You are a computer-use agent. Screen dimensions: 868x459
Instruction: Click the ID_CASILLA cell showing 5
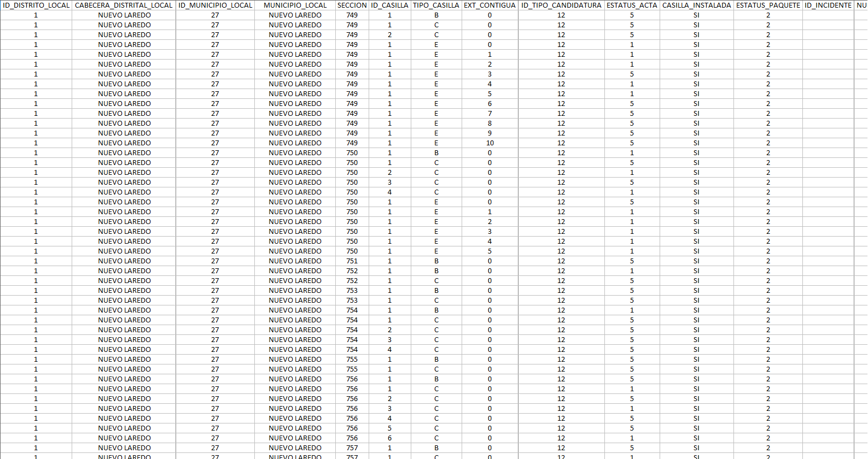click(389, 428)
